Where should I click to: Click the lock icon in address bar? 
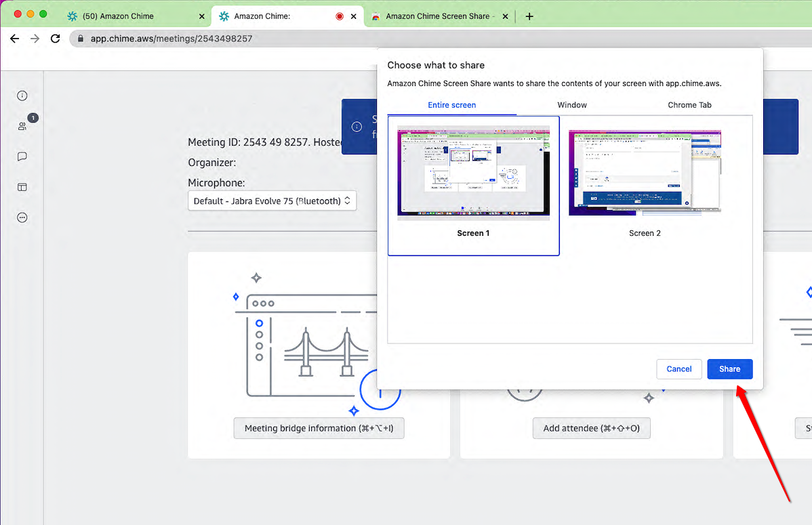[80, 39]
